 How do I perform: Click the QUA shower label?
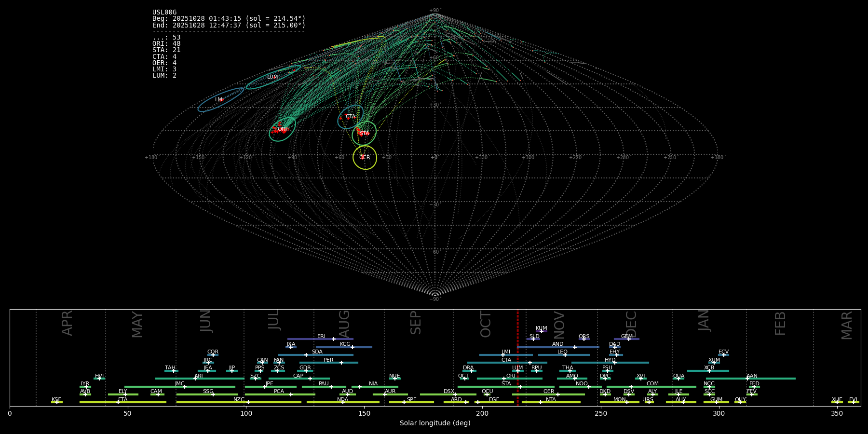pyautogui.click(x=678, y=376)
